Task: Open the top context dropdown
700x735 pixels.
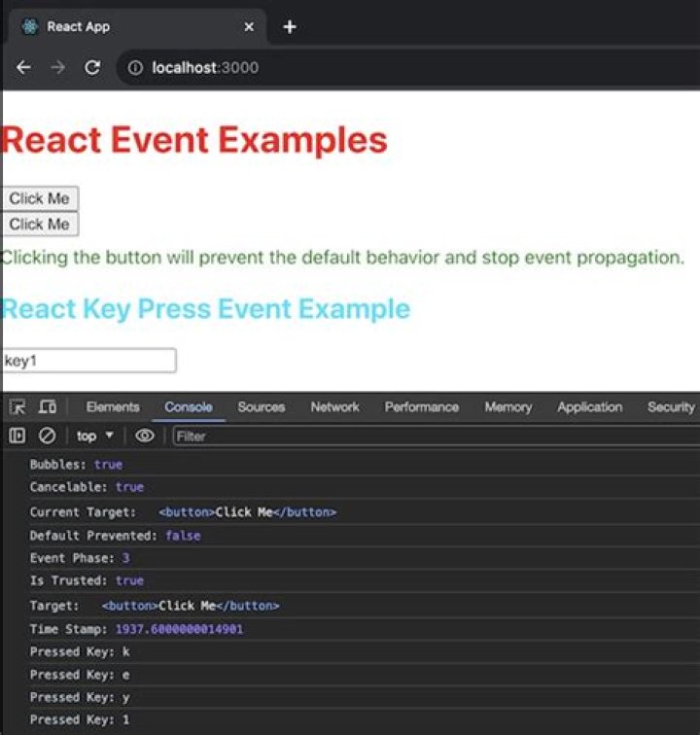Action: pyautogui.click(x=95, y=436)
